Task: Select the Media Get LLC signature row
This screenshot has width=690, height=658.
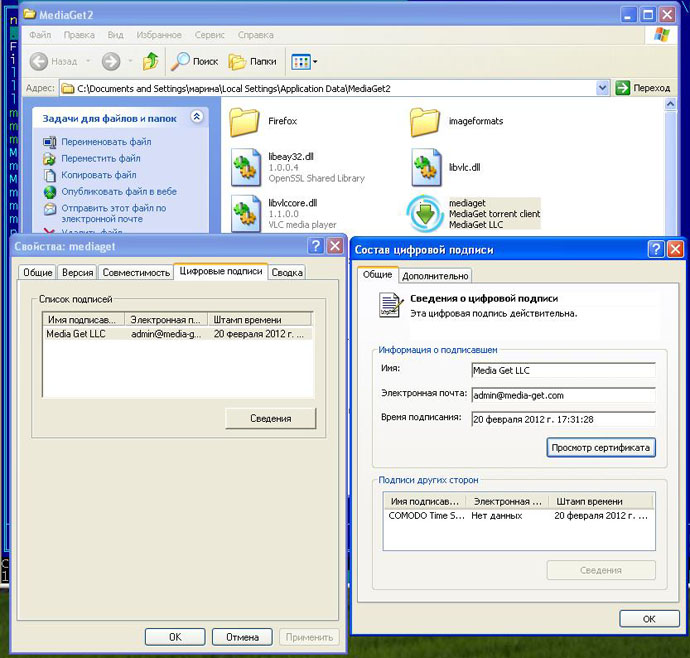Action: tap(178, 334)
